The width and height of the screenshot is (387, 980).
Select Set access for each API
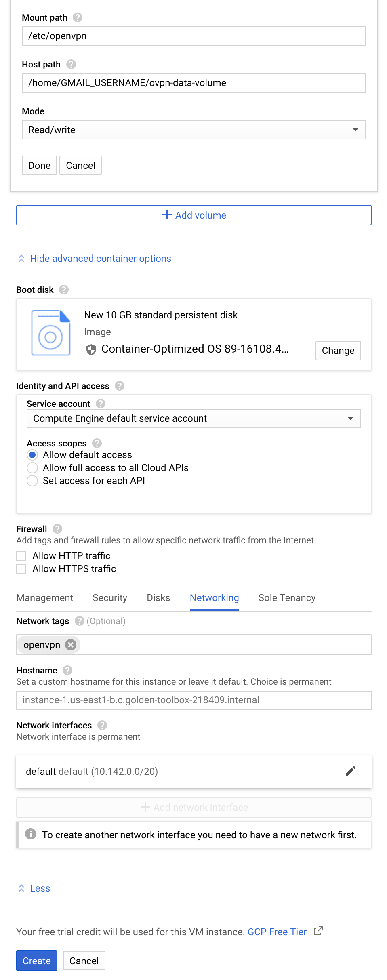click(x=32, y=481)
